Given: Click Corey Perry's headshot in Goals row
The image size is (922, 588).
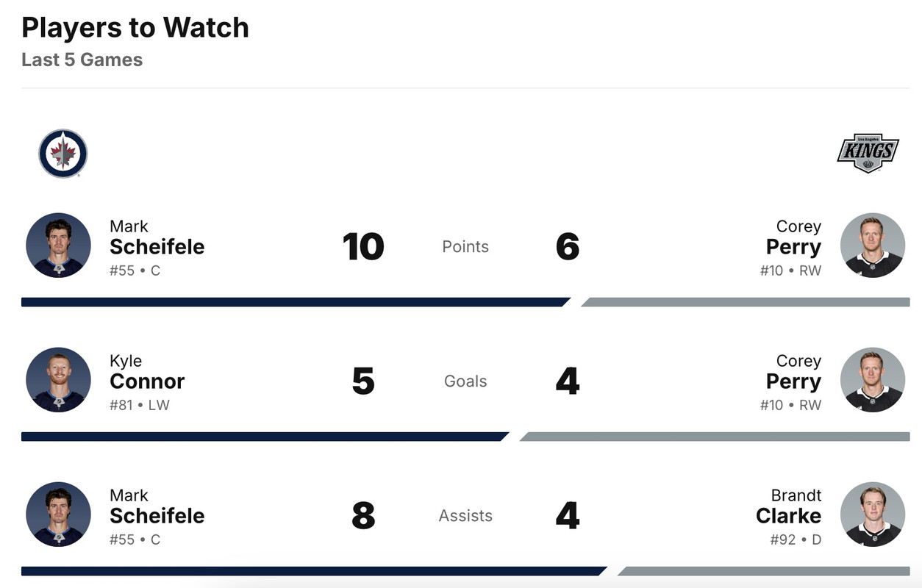Looking at the screenshot, I should 872,380.
